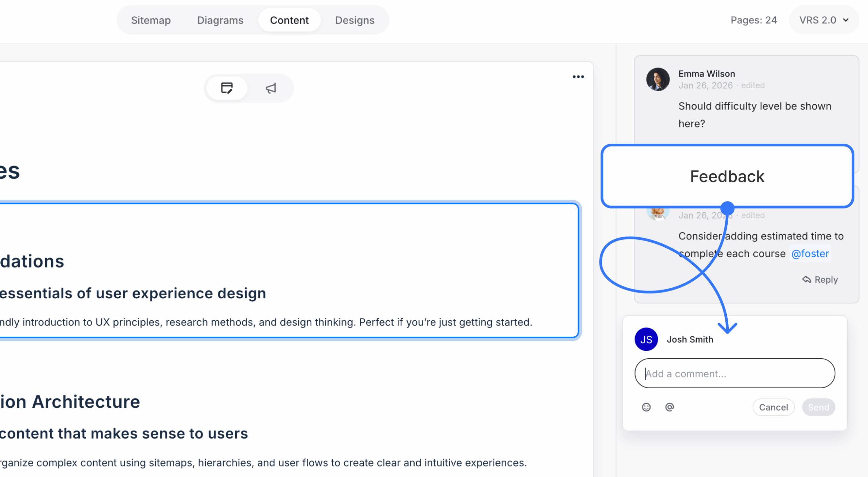
Task: Click the Josh Smith name label
Action: 690,339
